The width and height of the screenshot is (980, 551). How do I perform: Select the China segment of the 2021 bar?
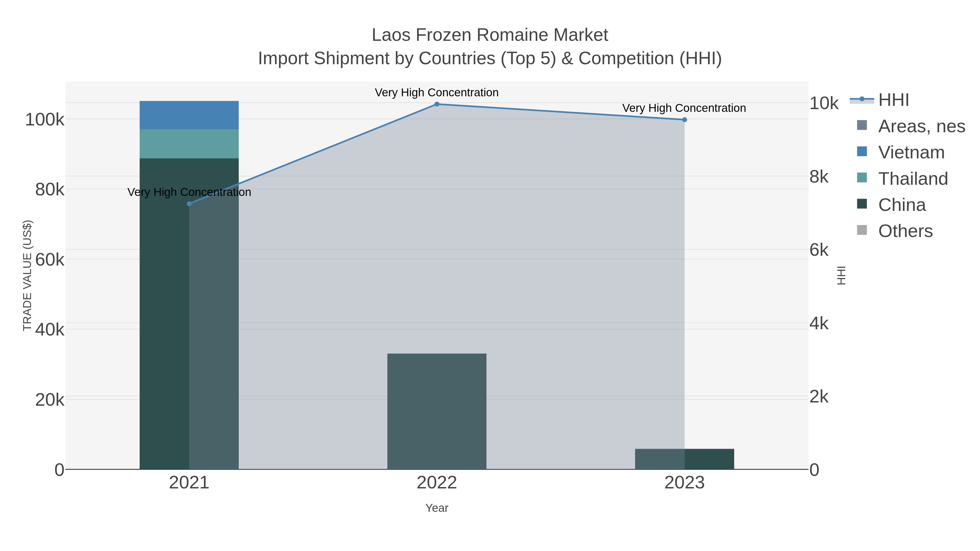click(x=189, y=314)
